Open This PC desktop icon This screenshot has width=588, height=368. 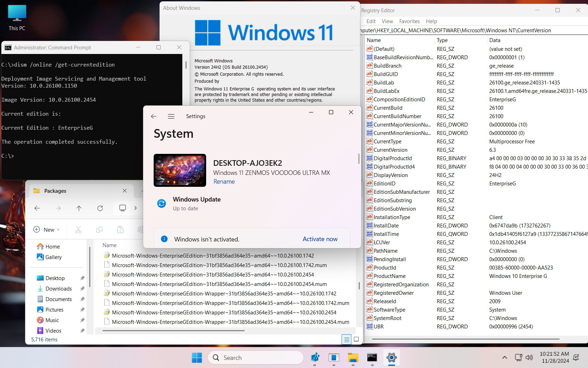pyautogui.click(x=17, y=18)
